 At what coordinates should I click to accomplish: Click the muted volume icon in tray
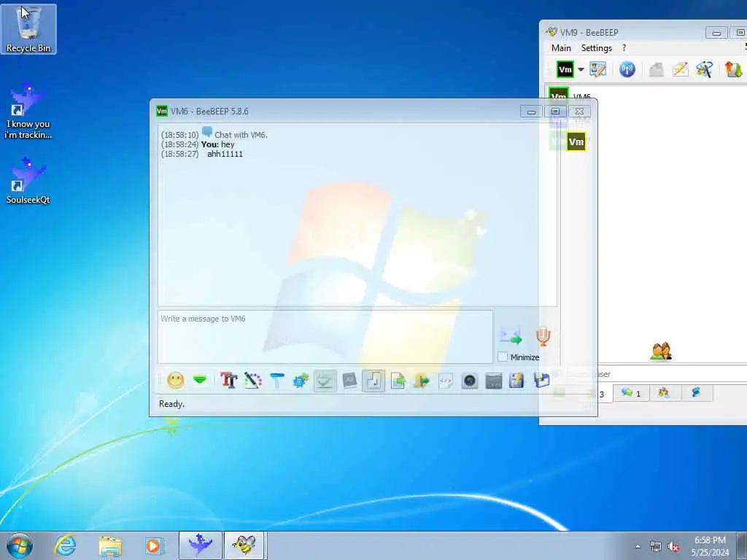pyautogui.click(x=673, y=547)
